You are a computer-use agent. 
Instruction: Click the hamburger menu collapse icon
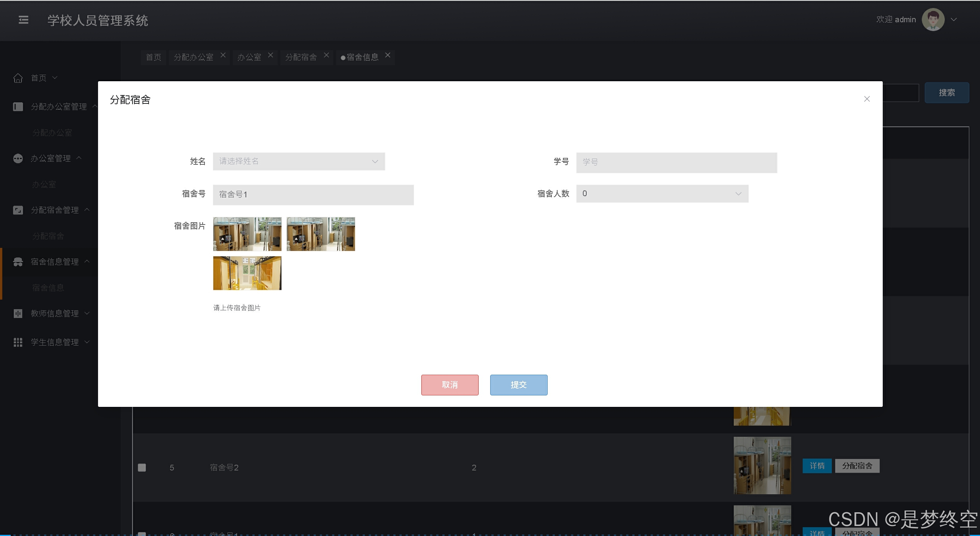23,20
